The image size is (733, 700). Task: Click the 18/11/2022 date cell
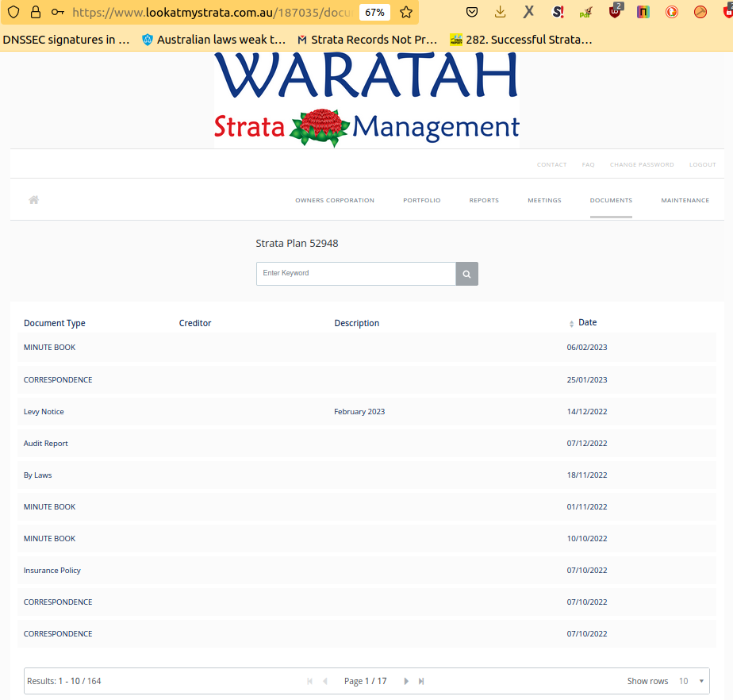click(587, 475)
